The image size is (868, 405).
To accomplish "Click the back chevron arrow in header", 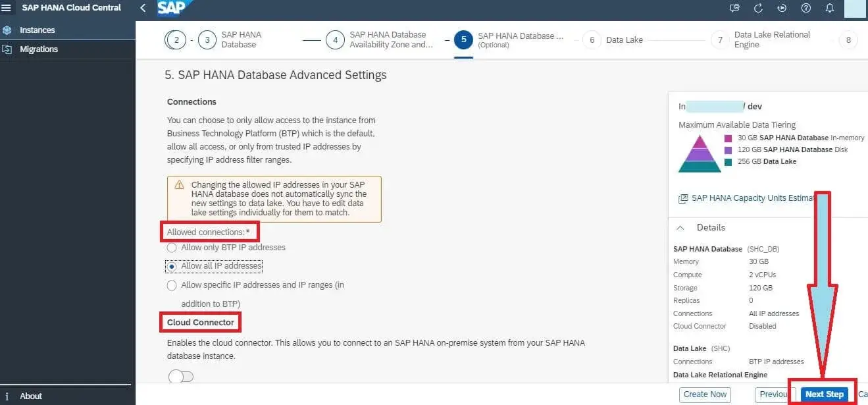I will click(x=143, y=8).
